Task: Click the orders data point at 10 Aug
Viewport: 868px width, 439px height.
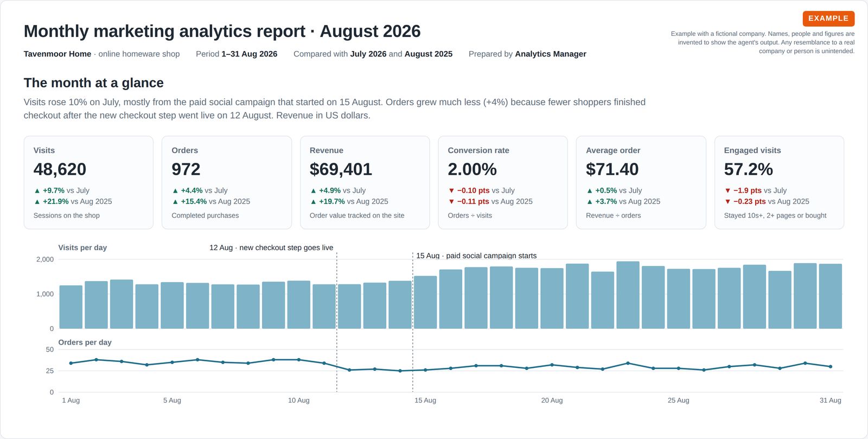Action: click(x=298, y=360)
